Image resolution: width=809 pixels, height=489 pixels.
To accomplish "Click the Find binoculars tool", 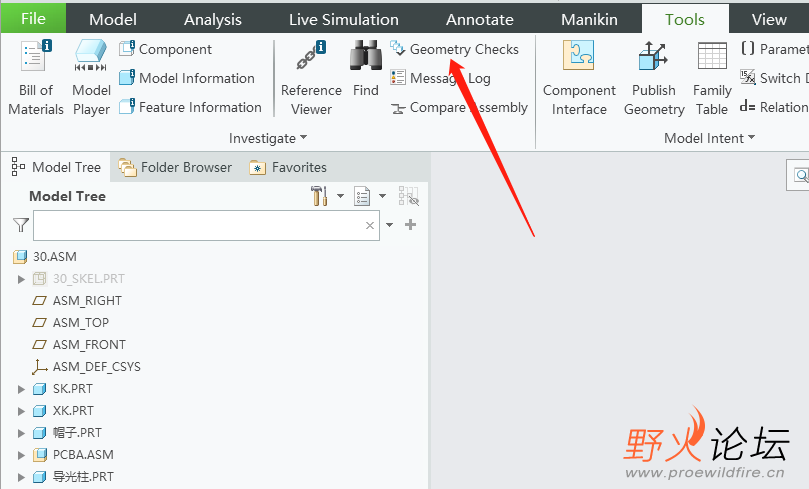I will point(366,69).
